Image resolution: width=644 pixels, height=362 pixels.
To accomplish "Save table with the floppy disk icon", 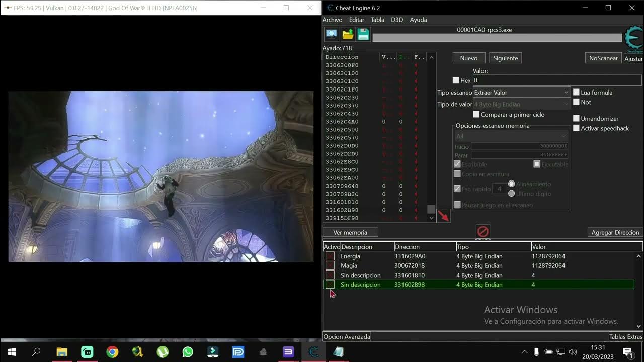I will click(363, 34).
